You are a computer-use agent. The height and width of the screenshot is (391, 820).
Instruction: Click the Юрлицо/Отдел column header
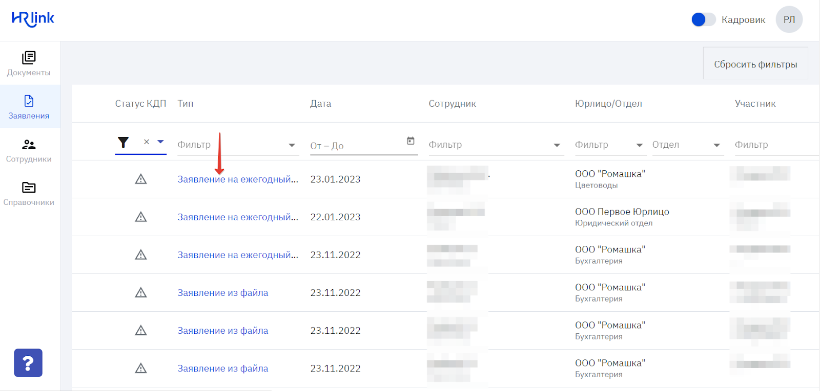pos(608,104)
